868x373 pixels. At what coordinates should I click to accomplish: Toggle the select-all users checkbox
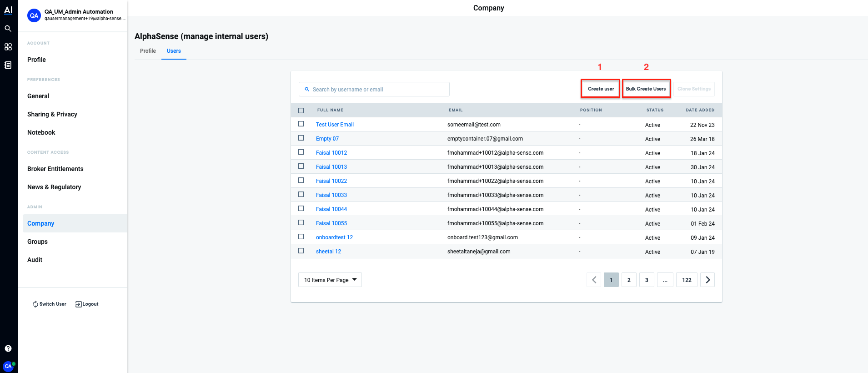tap(301, 110)
